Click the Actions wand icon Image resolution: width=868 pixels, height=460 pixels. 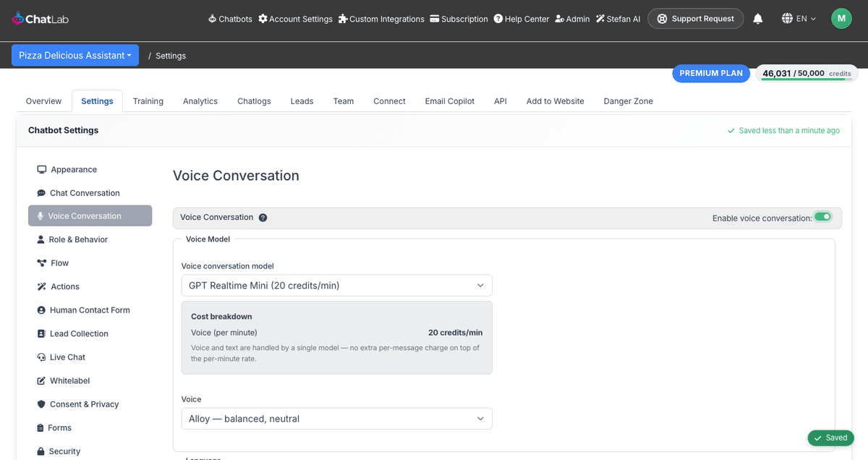click(41, 286)
